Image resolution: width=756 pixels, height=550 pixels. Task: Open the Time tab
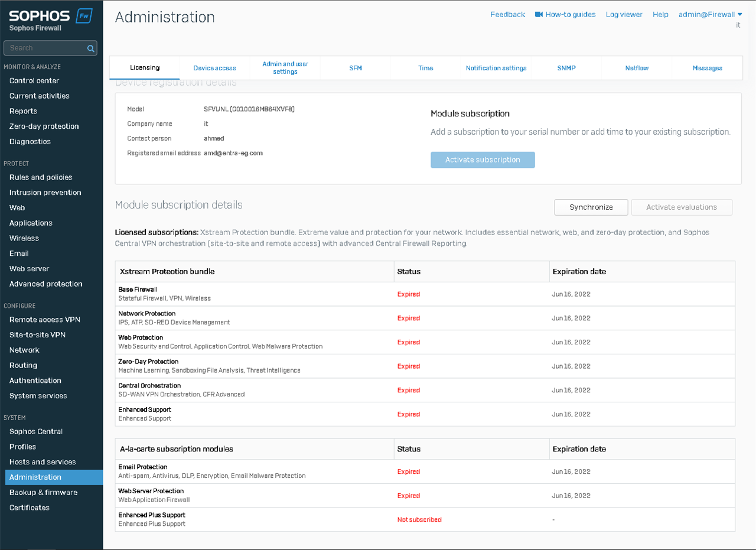pyautogui.click(x=426, y=68)
